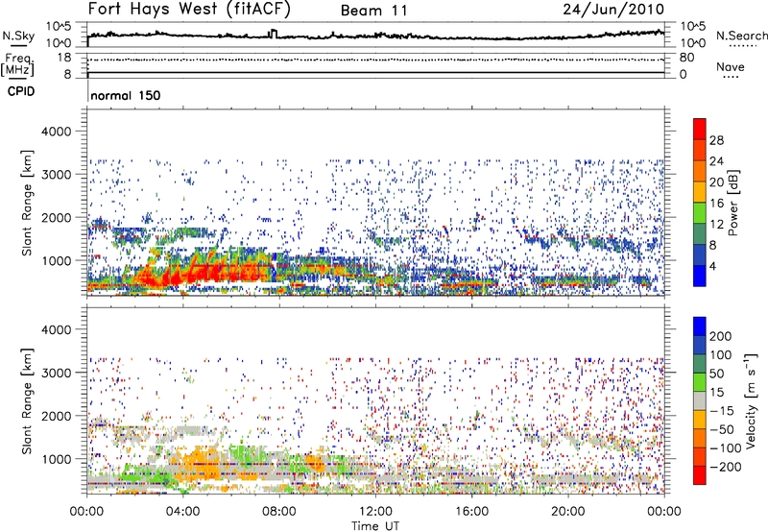The width and height of the screenshot is (768, 532).
Task: Click the '-15' tick on the Velocity scale
Action: pyautogui.click(x=722, y=410)
